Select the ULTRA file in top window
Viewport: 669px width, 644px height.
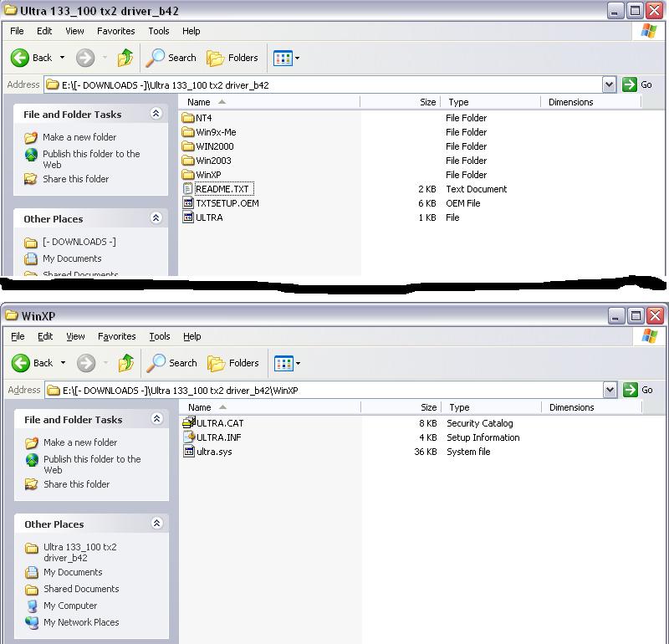pos(202,217)
